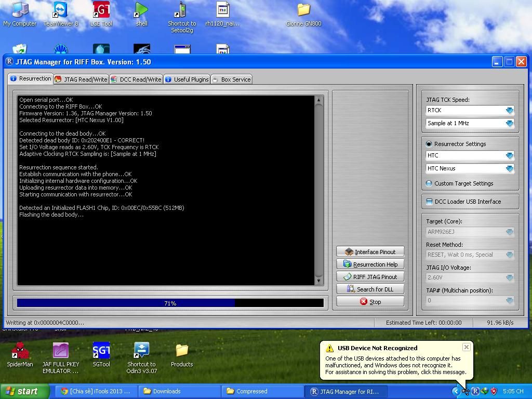This screenshot has height=399, width=532.
Task: Switch to the JTAG Read/Write tab
Action: 81,79
